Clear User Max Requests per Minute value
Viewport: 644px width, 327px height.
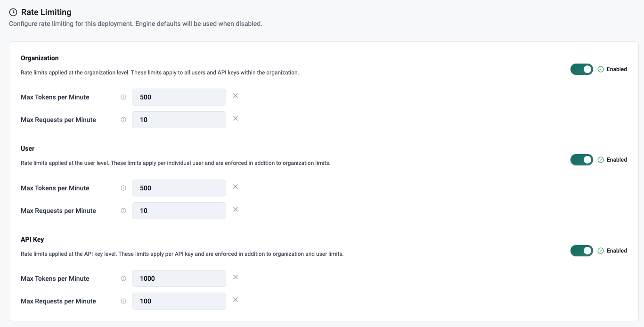coord(236,209)
